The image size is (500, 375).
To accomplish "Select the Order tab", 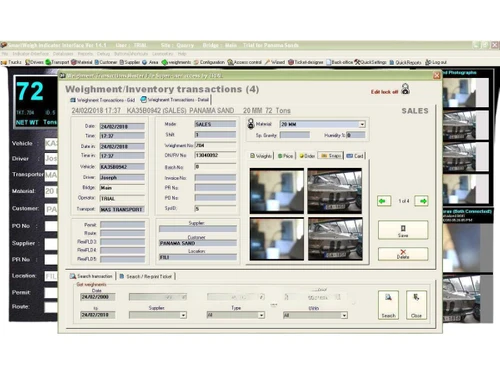I will click(x=307, y=156).
